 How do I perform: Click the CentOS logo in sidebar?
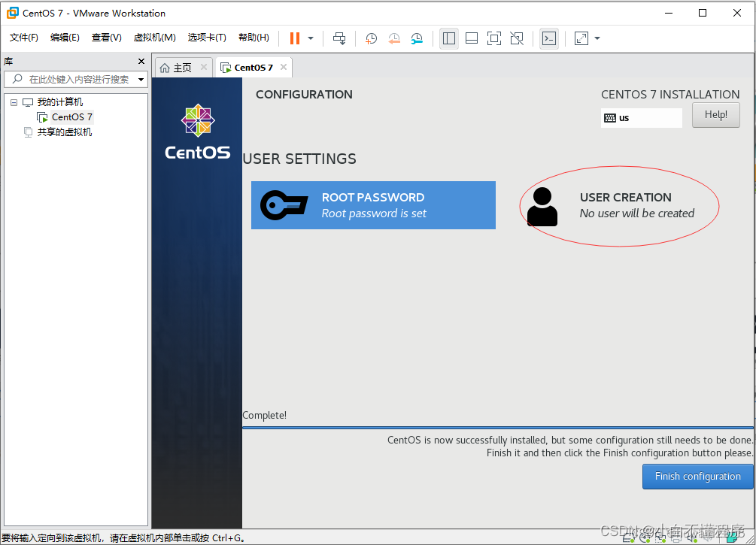[x=198, y=131]
